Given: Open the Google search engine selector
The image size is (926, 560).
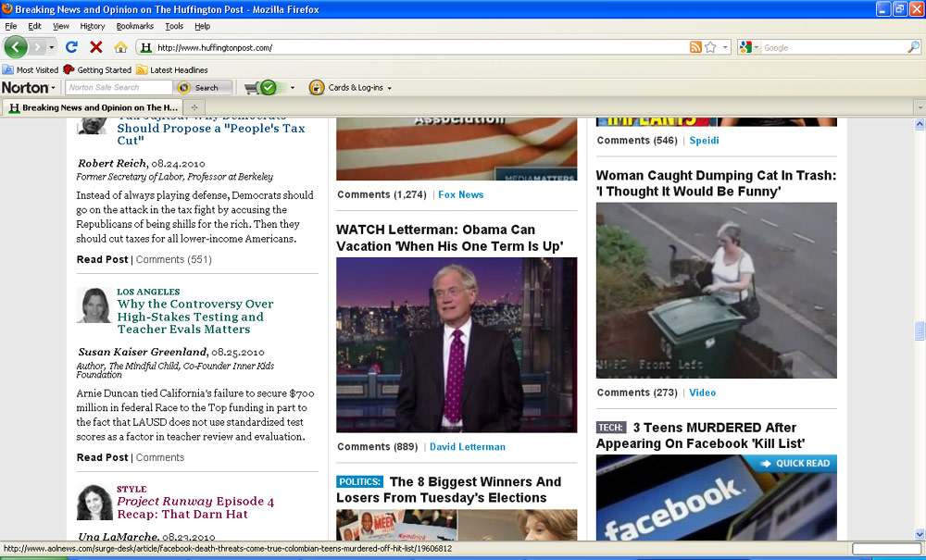Looking at the screenshot, I should [x=749, y=47].
